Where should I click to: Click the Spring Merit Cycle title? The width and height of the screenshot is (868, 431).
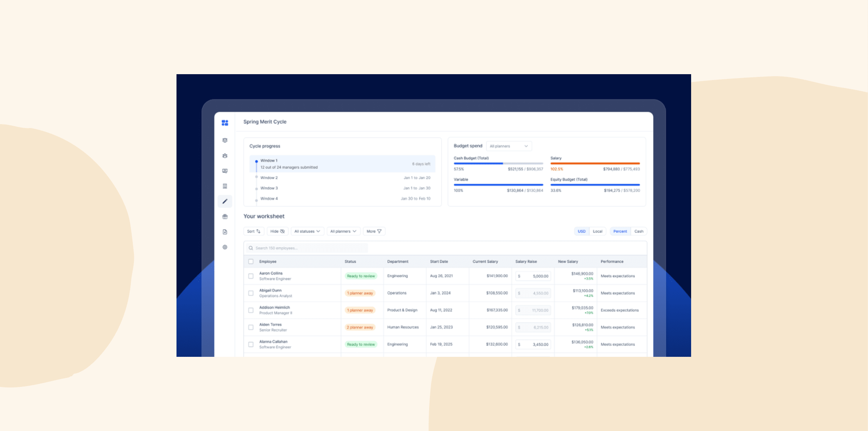click(x=265, y=122)
